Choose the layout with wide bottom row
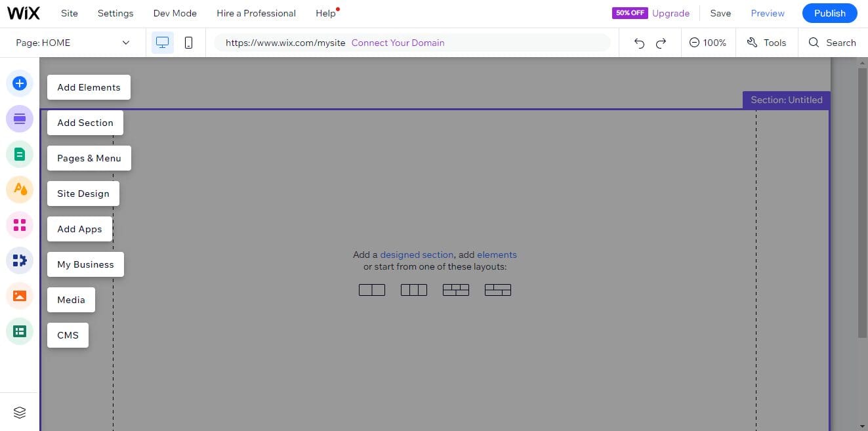868x431 pixels. pyautogui.click(x=498, y=290)
